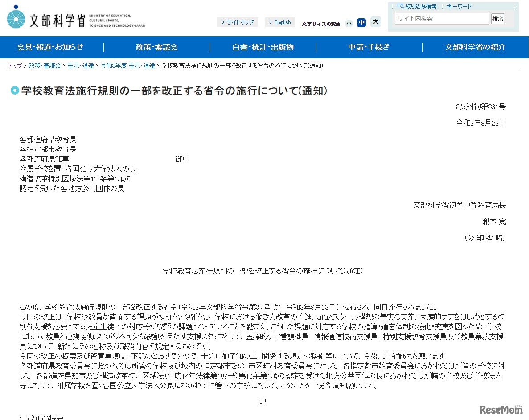Open the 文部科学省の紹介 menu
Image resolution: width=529 pixels, height=420 pixels.
pyautogui.click(x=475, y=47)
